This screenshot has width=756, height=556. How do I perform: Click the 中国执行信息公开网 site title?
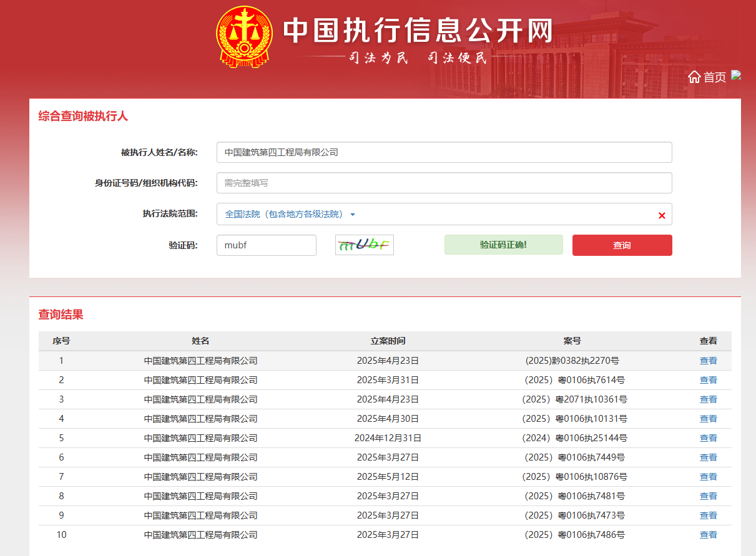pyautogui.click(x=418, y=31)
